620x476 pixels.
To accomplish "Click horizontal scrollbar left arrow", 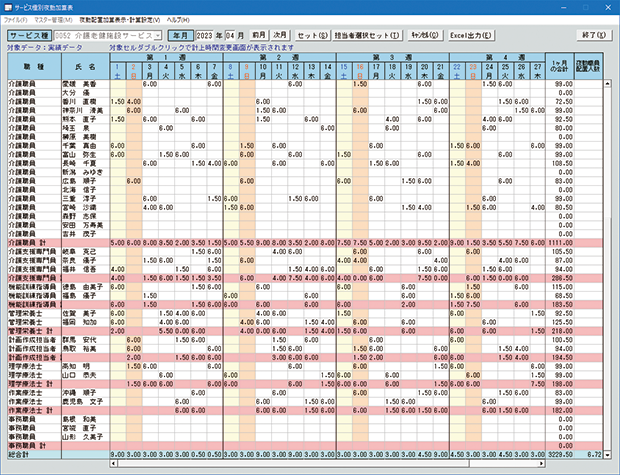I will 113,463.
